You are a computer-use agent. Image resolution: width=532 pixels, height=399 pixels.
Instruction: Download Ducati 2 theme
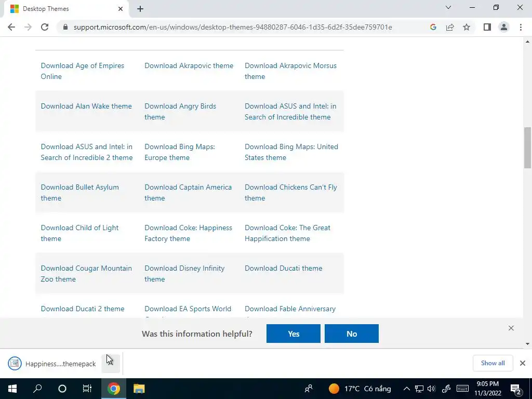click(x=83, y=309)
